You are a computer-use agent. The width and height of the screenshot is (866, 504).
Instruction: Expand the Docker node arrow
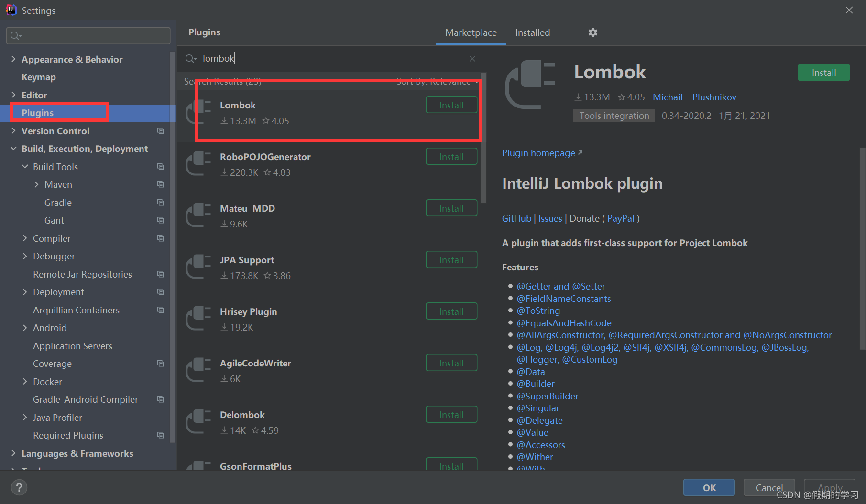click(25, 381)
